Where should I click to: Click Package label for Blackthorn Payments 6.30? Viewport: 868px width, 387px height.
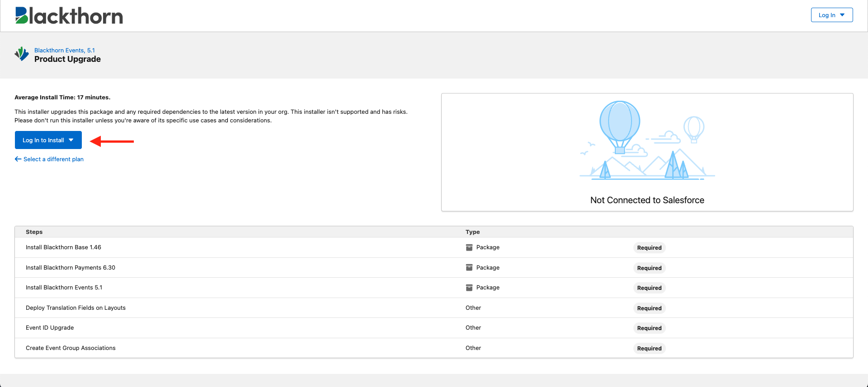pos(488,267)
